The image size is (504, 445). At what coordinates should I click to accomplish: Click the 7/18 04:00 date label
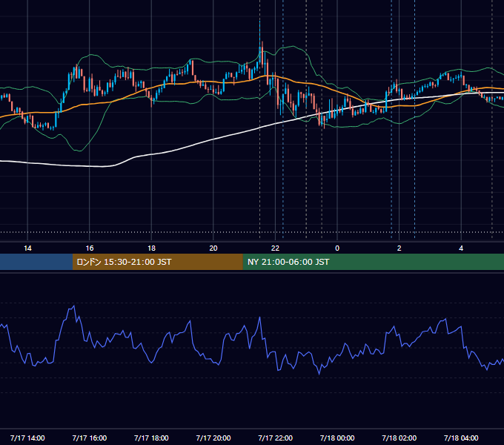point(461,438)
